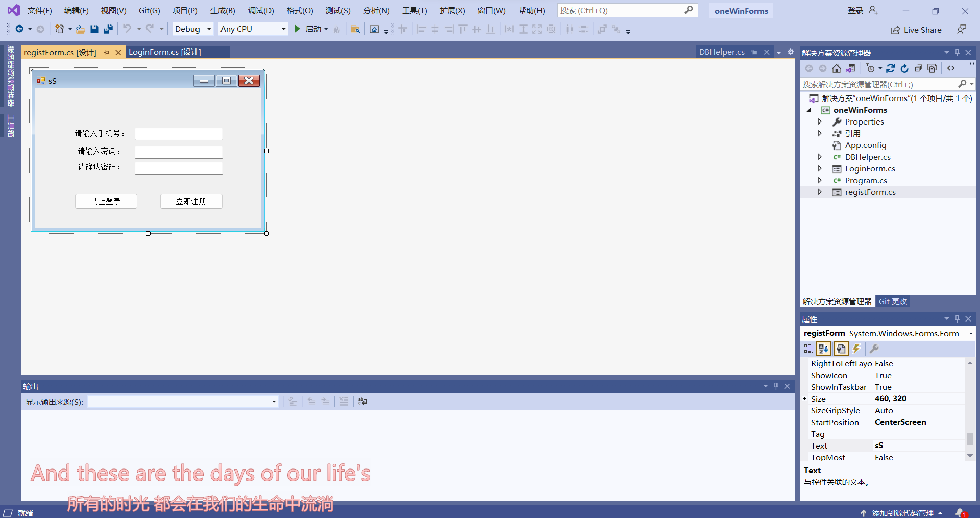Click the Undo arrow icon

[127, 29]
